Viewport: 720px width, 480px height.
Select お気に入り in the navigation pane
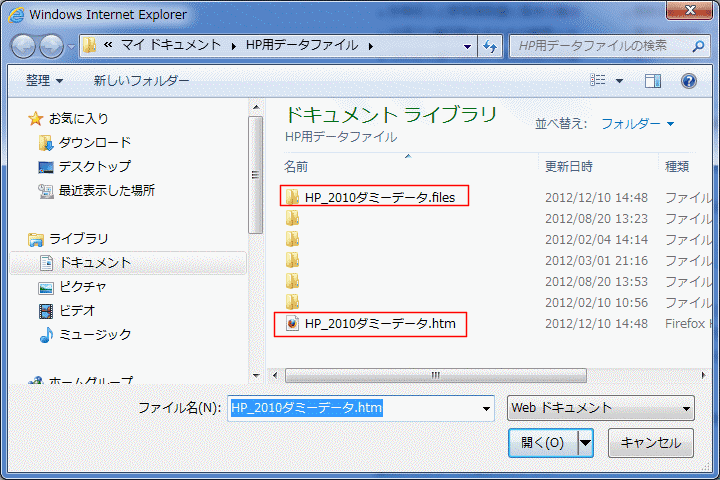pos(68,119)
